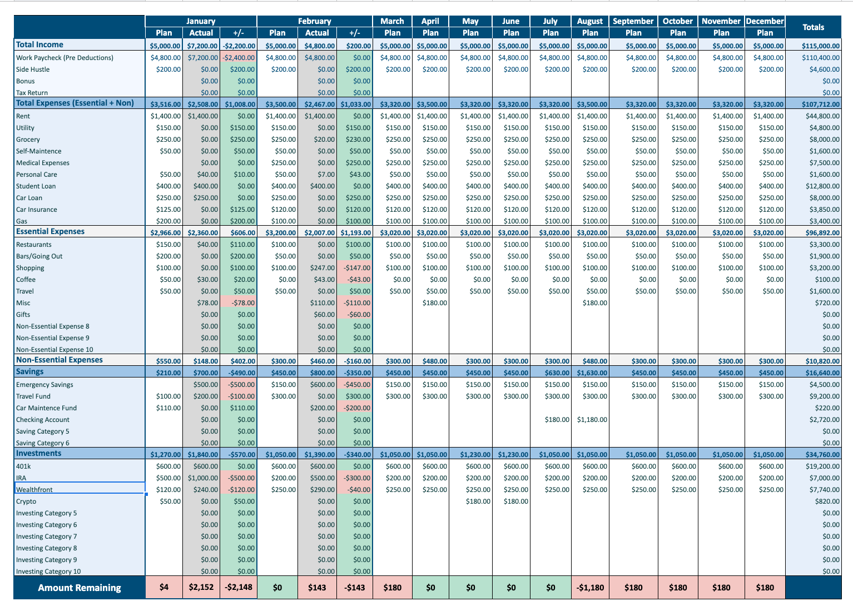Select the Essential Expenses summary label
Image resolution: width=853 pixels, height=616 pixels.
50,231
